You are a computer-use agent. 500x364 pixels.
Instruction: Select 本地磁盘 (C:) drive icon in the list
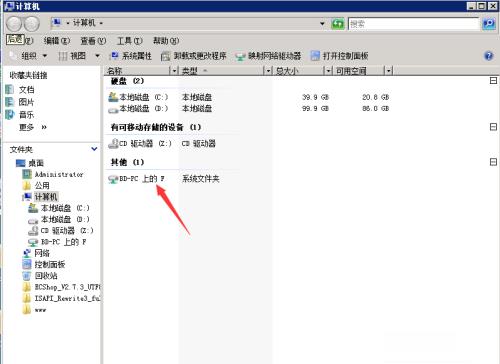(113, 97)
